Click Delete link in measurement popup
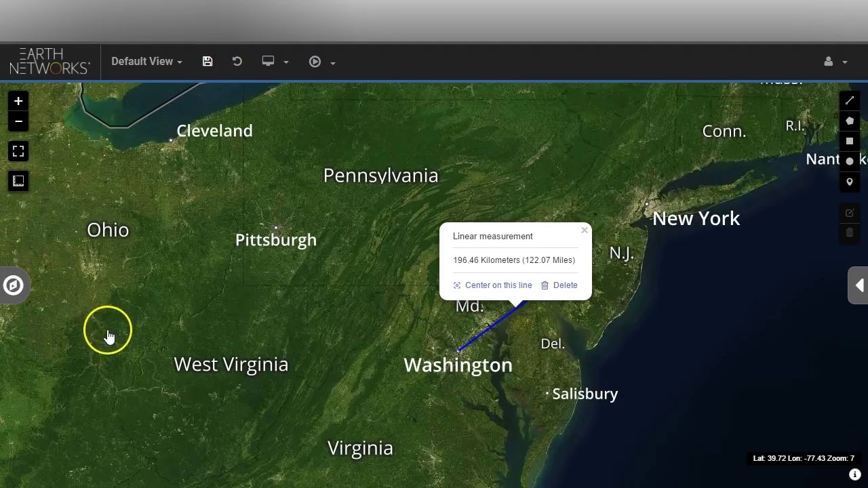Viewport: 868px width, 488px height. point(559,285)
